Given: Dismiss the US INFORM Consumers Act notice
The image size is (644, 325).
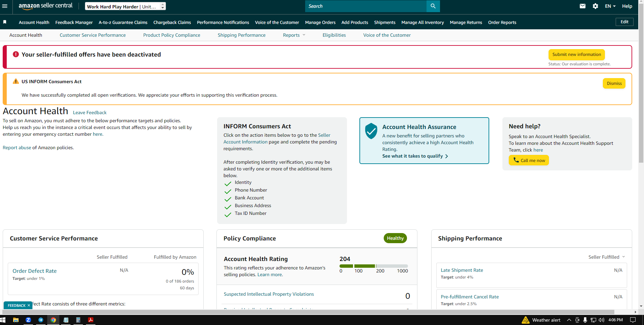Looking at the screenshot, I should click(614, 83).
